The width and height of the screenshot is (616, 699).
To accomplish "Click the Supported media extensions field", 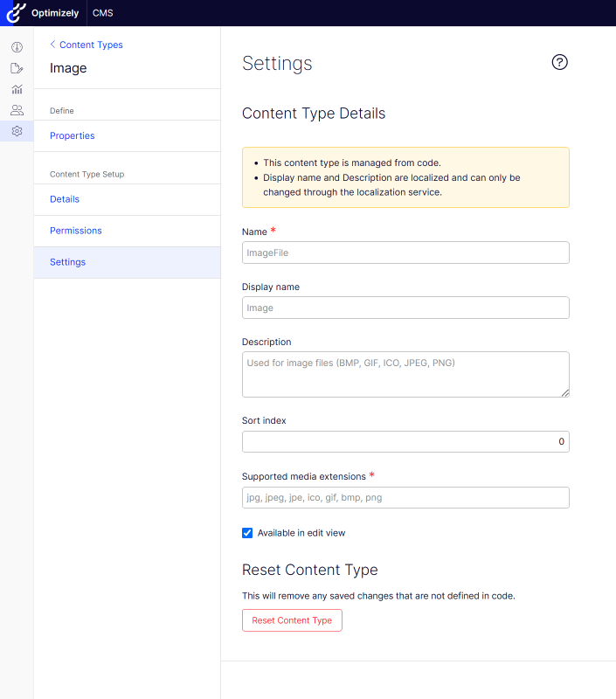I will (405, 497).
